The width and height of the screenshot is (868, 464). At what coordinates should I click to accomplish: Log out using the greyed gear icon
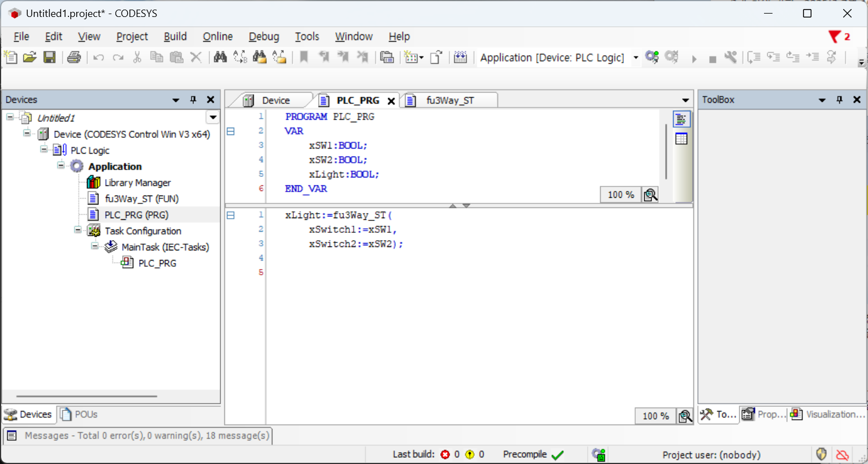pyautogui.click(x=672, y=57)
